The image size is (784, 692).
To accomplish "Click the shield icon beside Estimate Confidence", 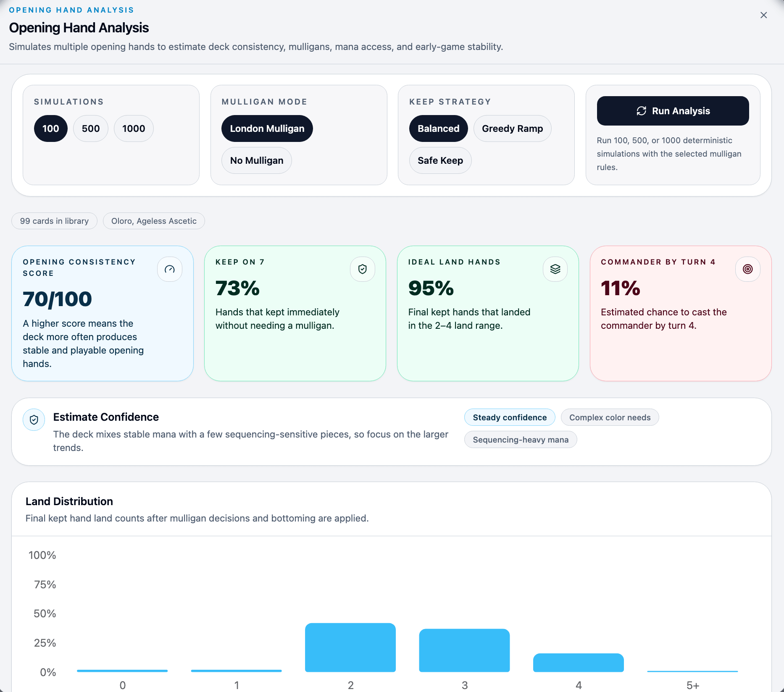I will 34,419.
